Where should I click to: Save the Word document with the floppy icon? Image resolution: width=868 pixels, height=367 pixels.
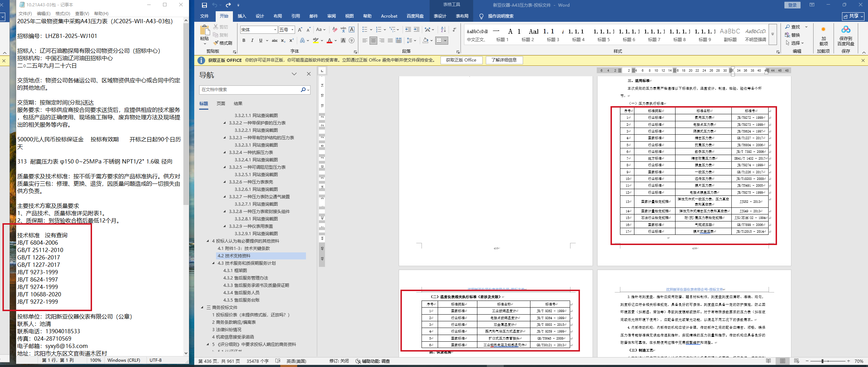[204, 5]
